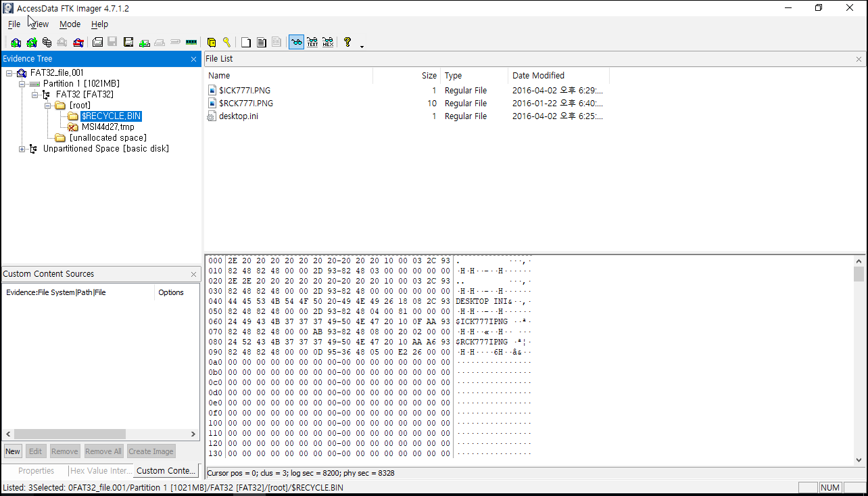Open the Help menu
Viewport: 868px width, 496px height.
pyautogui.click(x=99, y=24)
